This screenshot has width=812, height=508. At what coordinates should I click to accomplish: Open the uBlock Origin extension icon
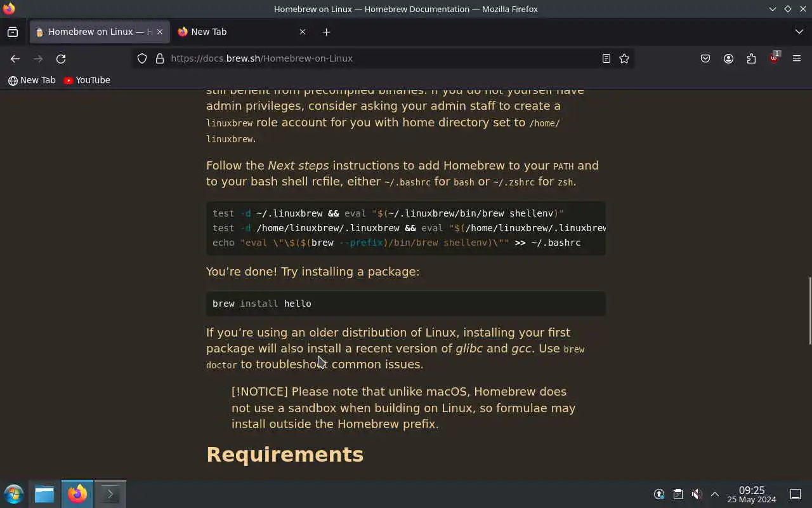(x=774, y=58)
